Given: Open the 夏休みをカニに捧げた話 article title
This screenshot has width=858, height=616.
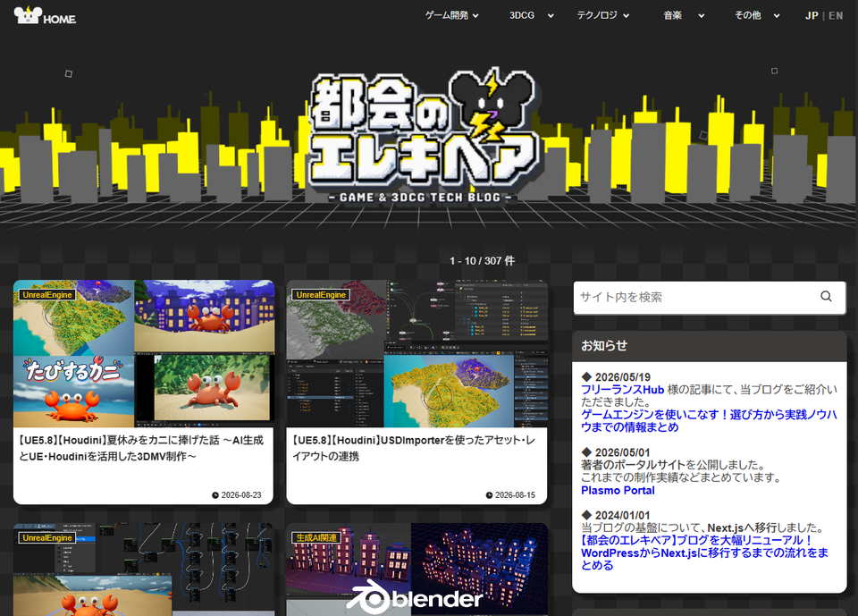Looking at the screenshot, I should point(142,448).
